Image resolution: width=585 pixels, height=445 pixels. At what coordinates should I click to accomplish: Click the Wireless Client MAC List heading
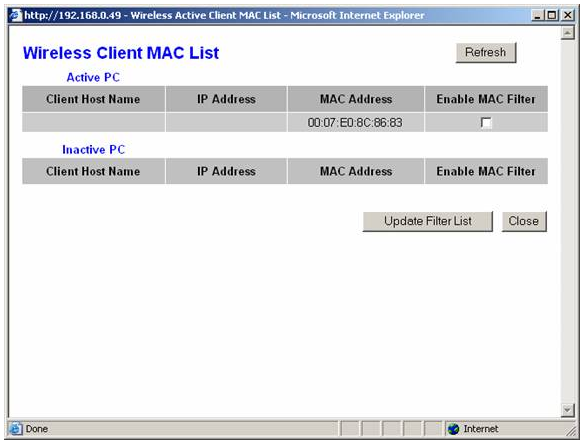(121, 53)
